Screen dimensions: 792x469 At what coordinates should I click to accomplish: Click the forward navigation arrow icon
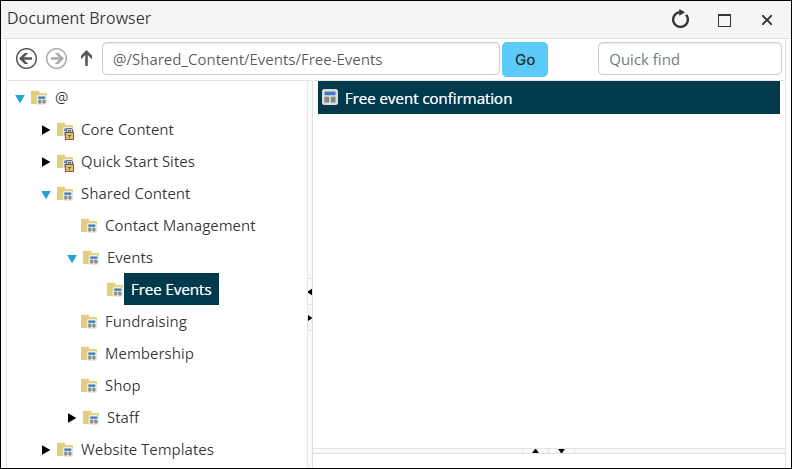pyautogui.click(x=56, y=59)
